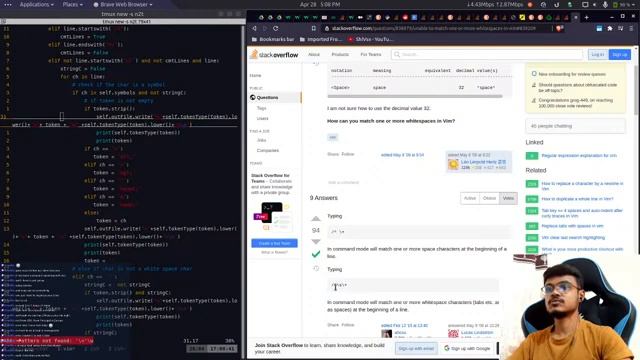Viewport: 640px width, 360px height.
Task: Sort answers by Oldest tab
Action: 489,198
